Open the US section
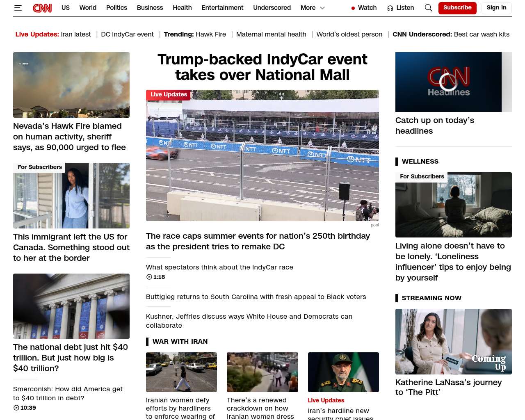 coord(66,8)
